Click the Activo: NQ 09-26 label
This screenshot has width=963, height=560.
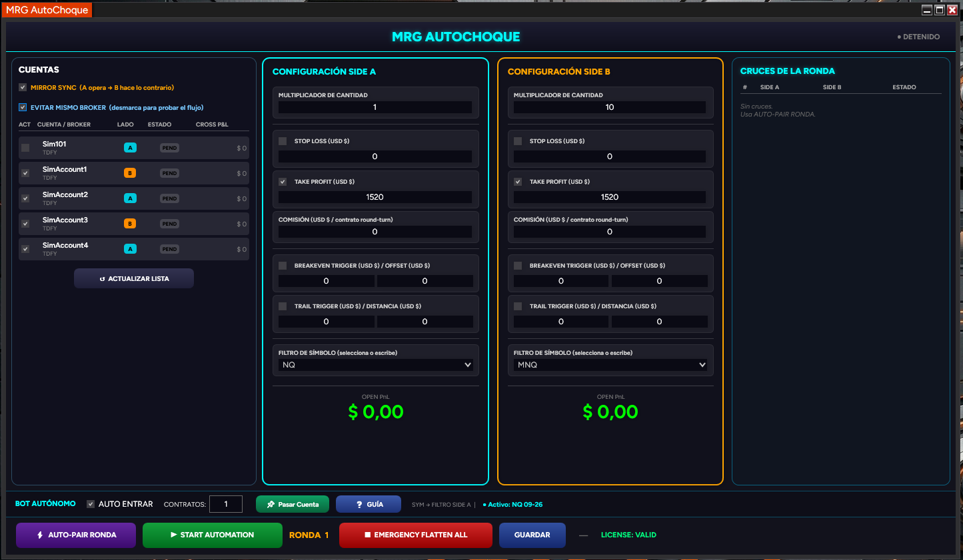point(512,505)
